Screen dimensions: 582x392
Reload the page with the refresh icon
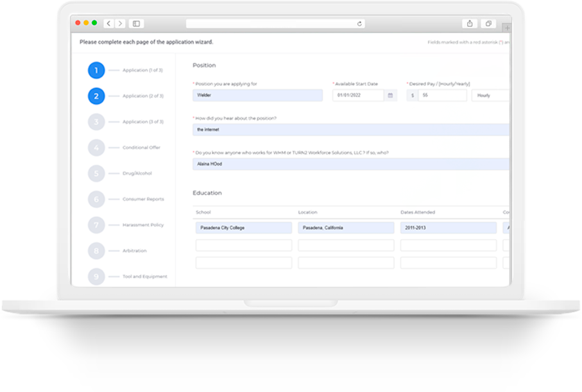click(359, 24)
